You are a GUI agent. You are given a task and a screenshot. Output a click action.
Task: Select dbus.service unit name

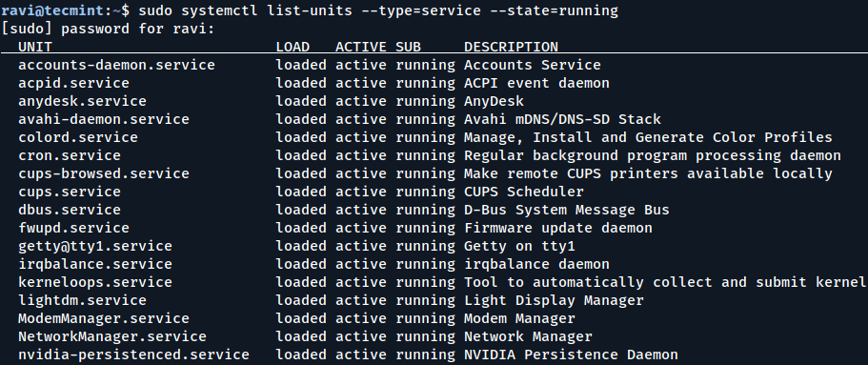tap(70, 210)
